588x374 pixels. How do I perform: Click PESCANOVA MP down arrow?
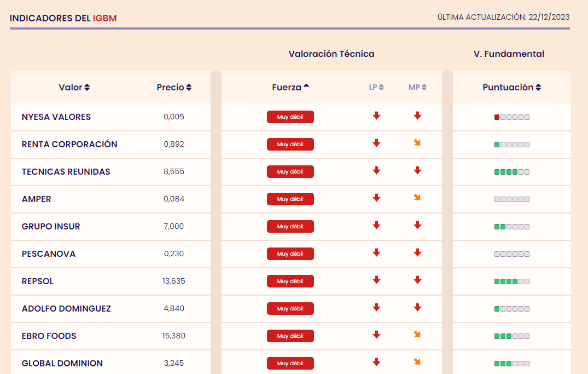tap(417, 253)
